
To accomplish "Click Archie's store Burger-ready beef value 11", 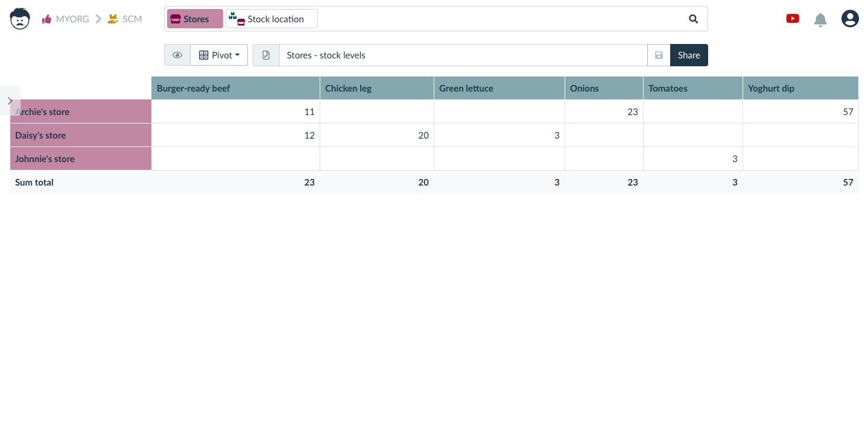I will coord(309,111).
